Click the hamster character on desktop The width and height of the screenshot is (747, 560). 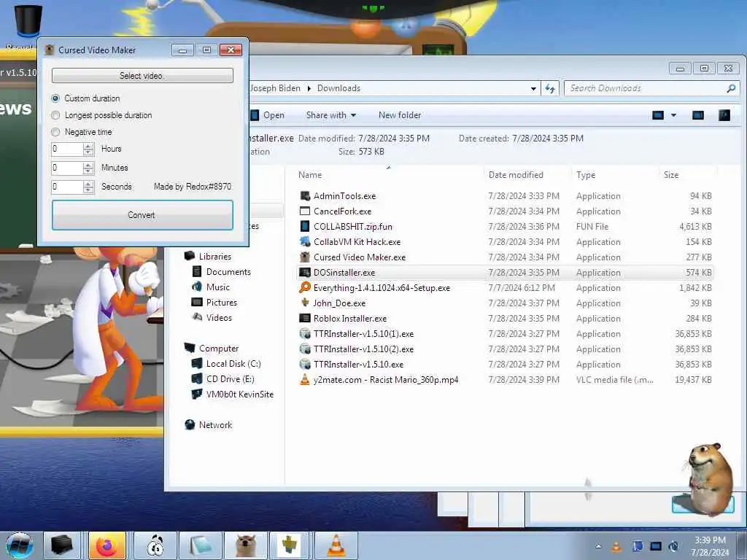point(711,478)
